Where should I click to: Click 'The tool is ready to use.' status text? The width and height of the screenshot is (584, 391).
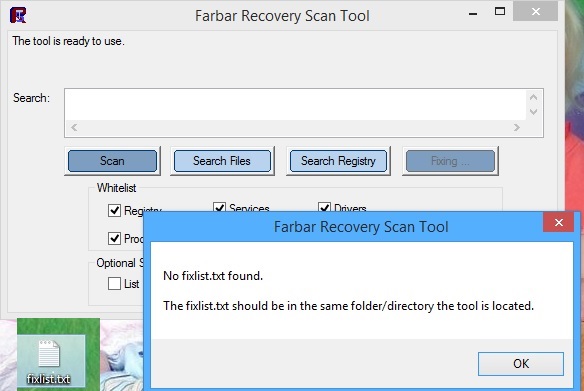click(x=69, y=41)
